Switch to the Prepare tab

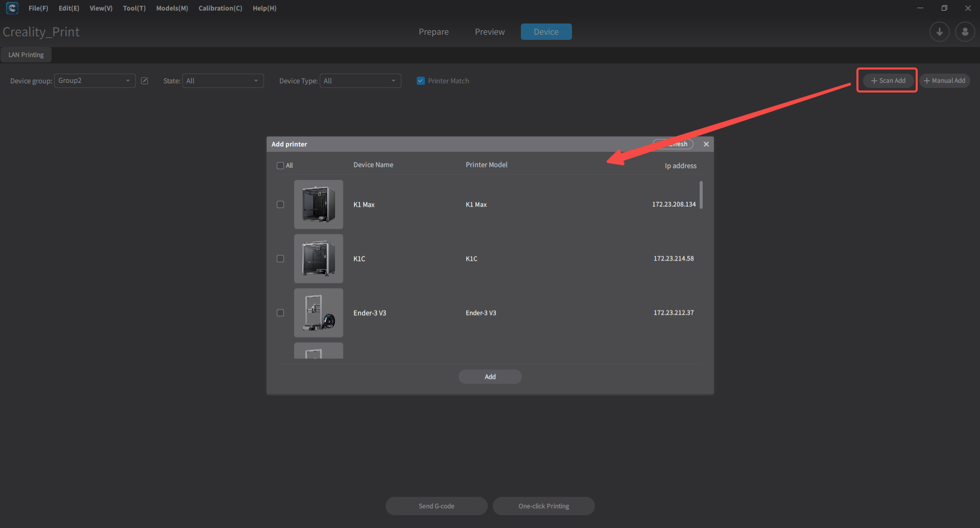[434, 32]
